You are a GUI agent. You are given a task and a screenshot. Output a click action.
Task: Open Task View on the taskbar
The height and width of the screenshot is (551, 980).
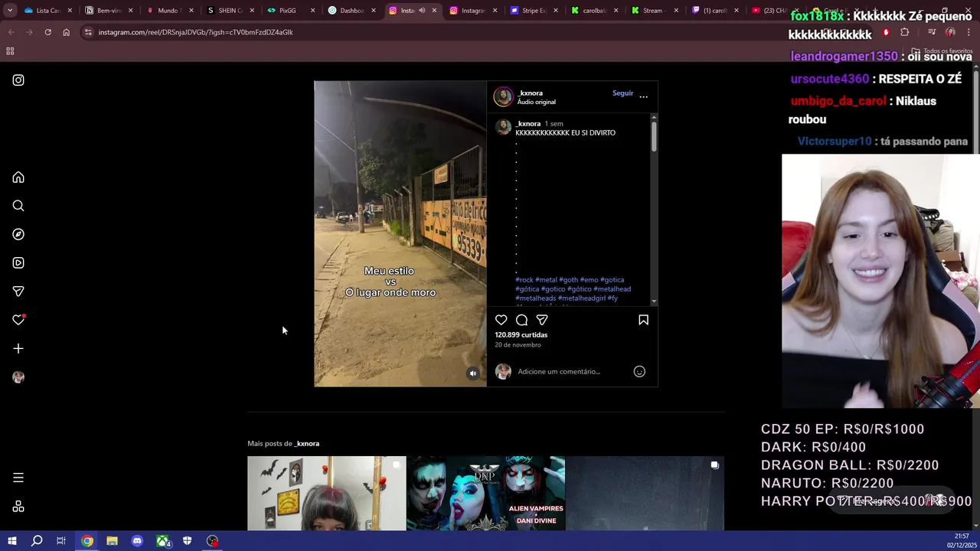pyautogui.click(x=61, y=541)
